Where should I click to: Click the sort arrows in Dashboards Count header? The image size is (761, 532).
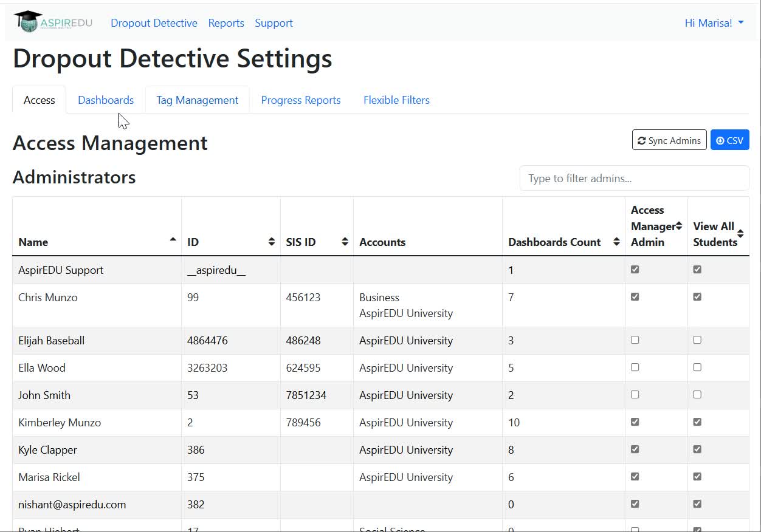click(616, 242)
